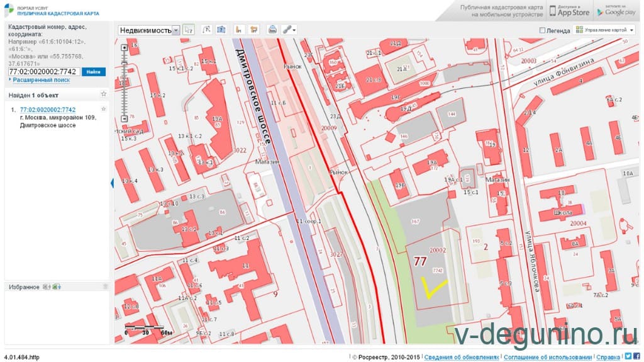Click the map zoom level slider track
Viewport: 644px width, 362px height.
(125, 82)
